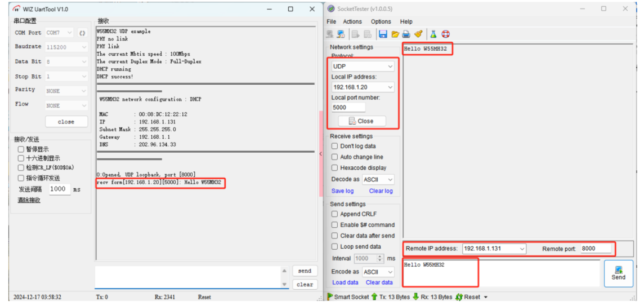Click the COM port refresh icon

(x=82, y=33)
